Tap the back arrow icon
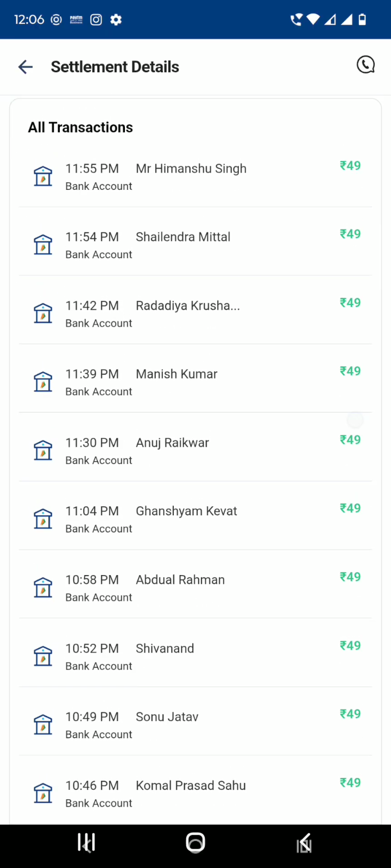The height and width of the screenshot is (868, 391). [x=26, y=67]
